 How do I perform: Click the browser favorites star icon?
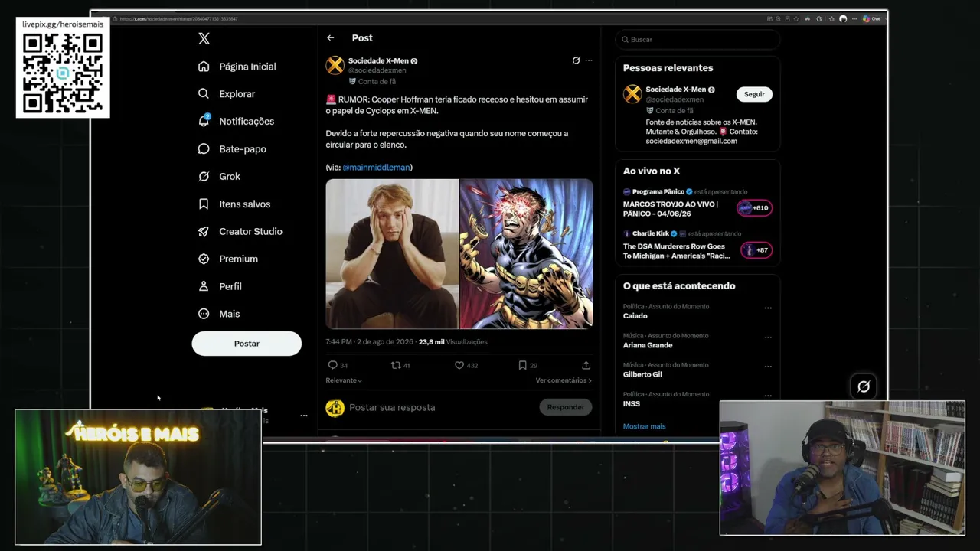[796, 19]
